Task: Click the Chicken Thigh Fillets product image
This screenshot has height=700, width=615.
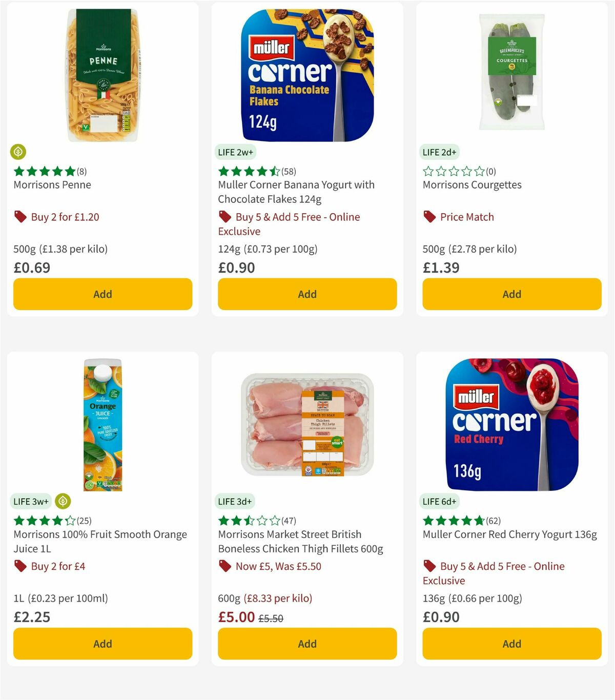Action: [306, 424]
